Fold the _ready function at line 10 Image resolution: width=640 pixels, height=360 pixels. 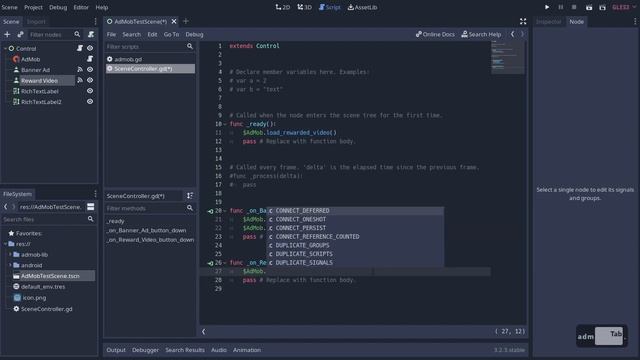(225, 124)
